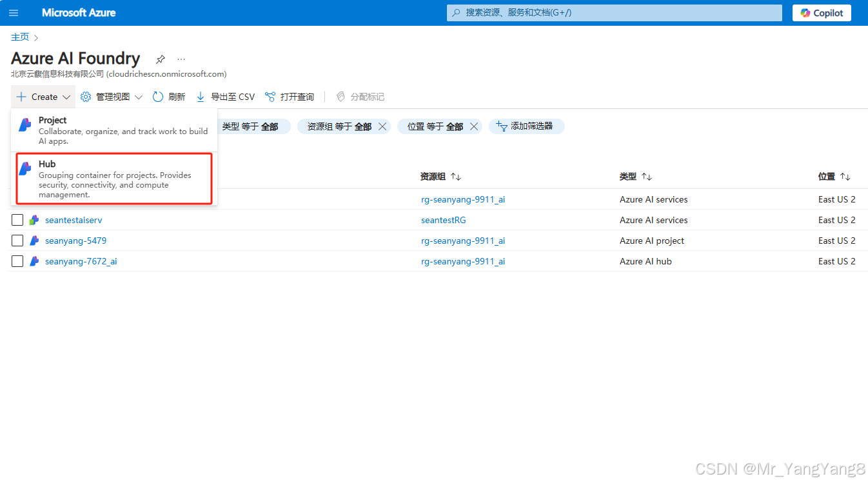Check the seanyang-7672_ai row checkbox

tap(17, 261)
